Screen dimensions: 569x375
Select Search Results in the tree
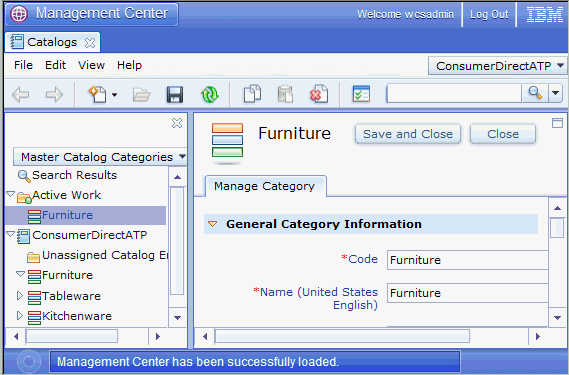[x=74, y=175]
